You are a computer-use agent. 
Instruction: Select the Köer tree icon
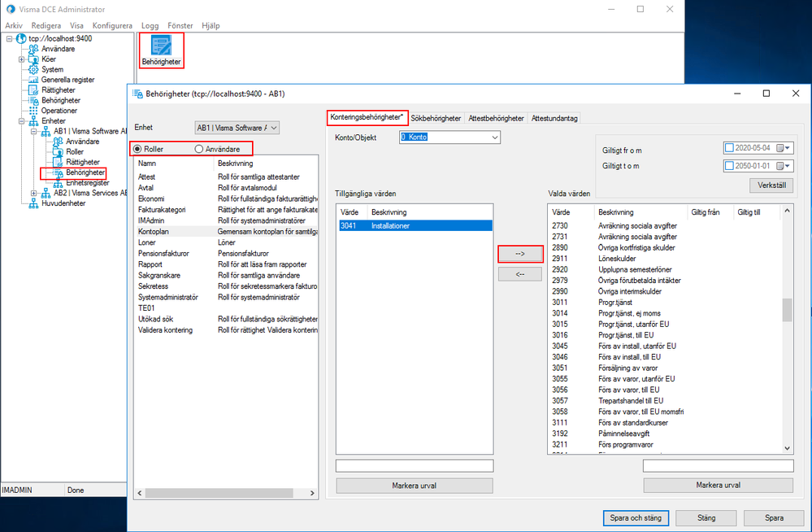33,59
